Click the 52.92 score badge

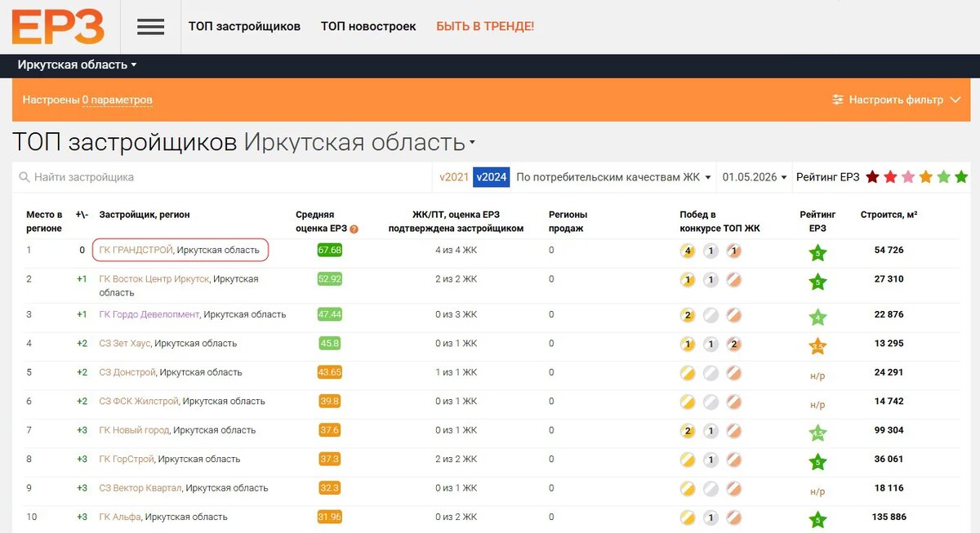(330, 279)
